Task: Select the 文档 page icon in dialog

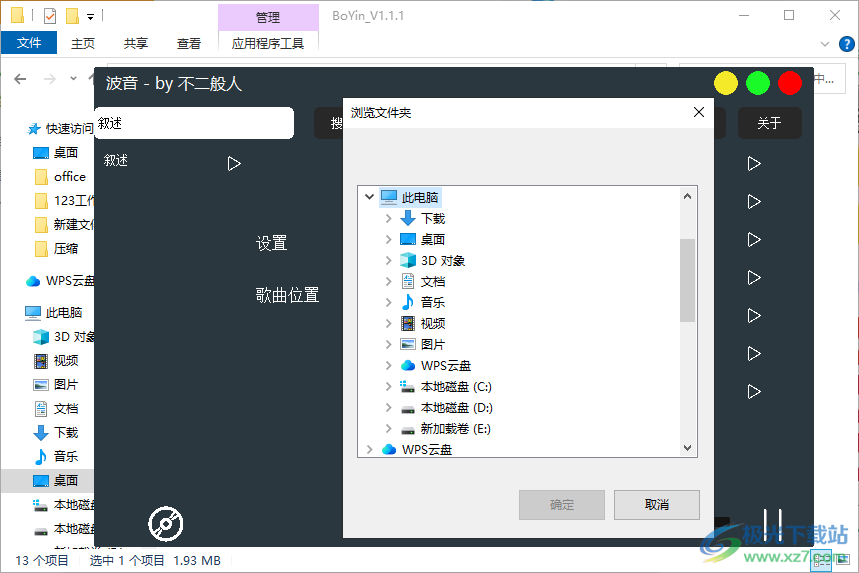Action: click(x=408, y=282)
